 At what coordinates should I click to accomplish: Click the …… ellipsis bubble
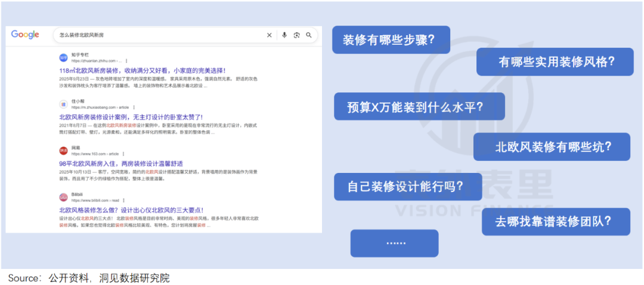coord(394,243)
